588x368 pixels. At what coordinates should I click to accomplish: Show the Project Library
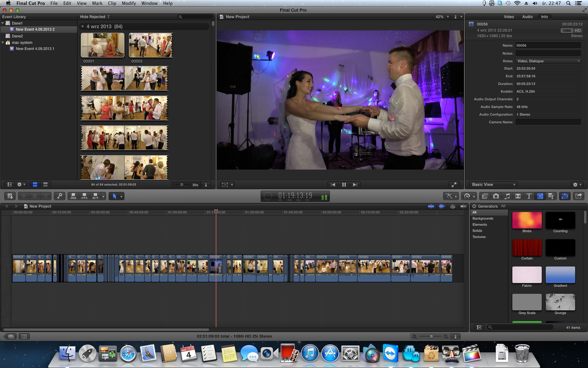pos(11,336)
